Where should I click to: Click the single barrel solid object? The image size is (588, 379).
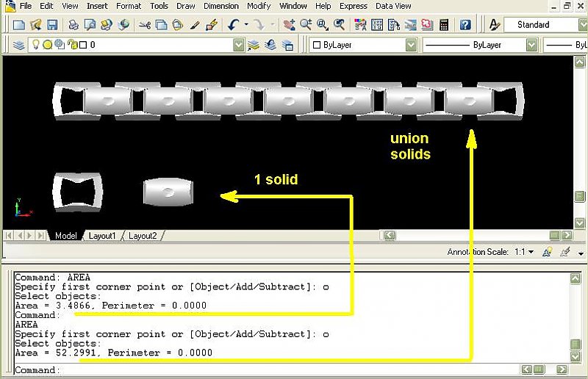(x=168, y=192)
